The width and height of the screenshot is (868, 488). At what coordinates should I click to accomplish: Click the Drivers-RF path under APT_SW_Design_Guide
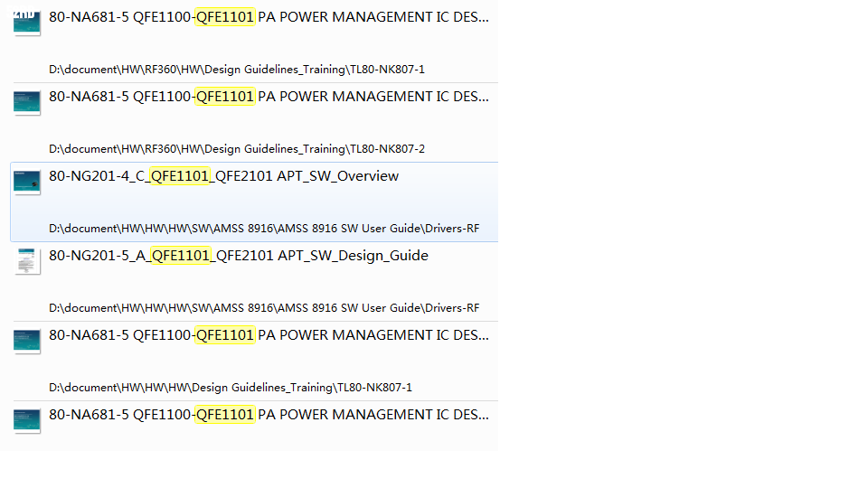264,308
